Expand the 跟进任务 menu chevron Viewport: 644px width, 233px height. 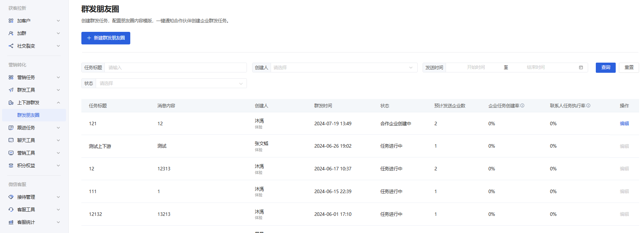58,128
